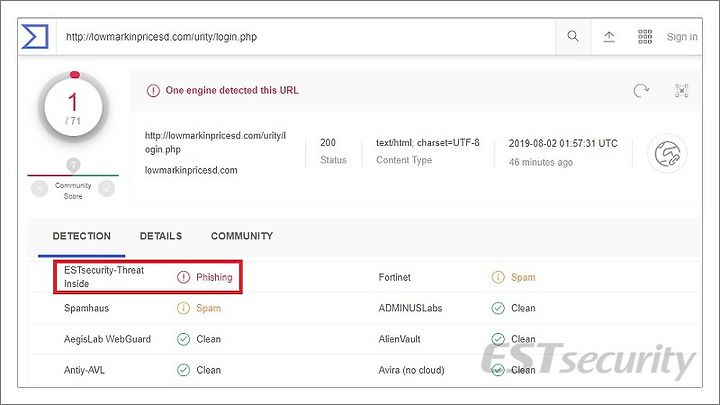Click the Clean check icon for Antiy-AVL

pyautogui.click(x=183, y=370)
